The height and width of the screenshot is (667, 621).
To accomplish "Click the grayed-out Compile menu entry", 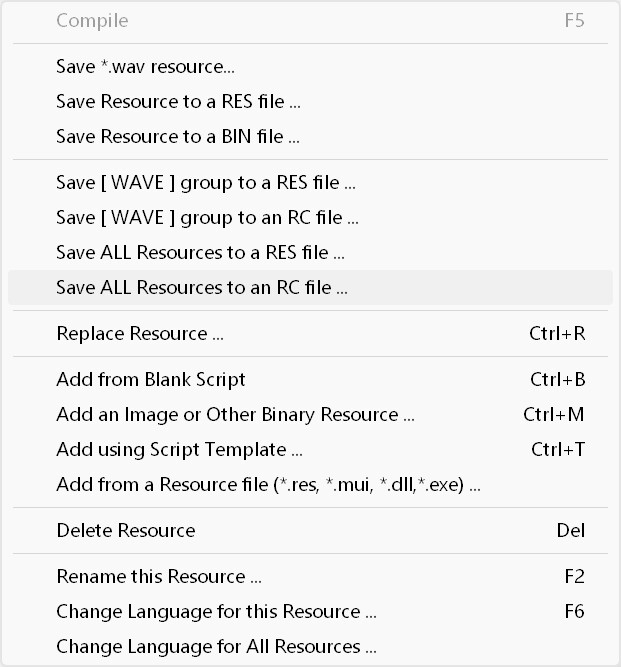I will click(92, 21).
